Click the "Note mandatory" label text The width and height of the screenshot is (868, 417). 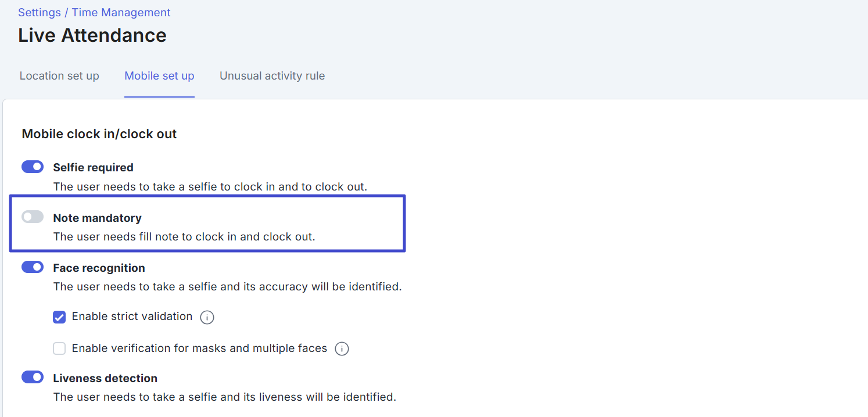(x=97, y=218)
